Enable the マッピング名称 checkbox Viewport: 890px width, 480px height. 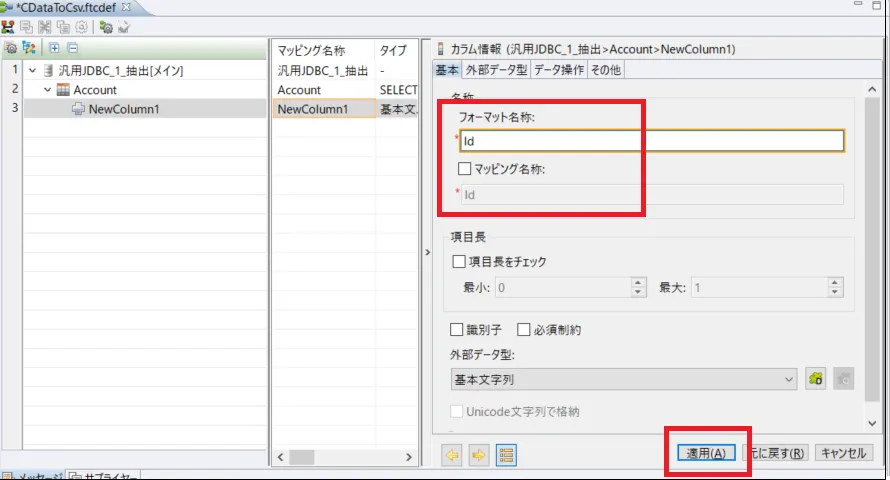(464, 169)
